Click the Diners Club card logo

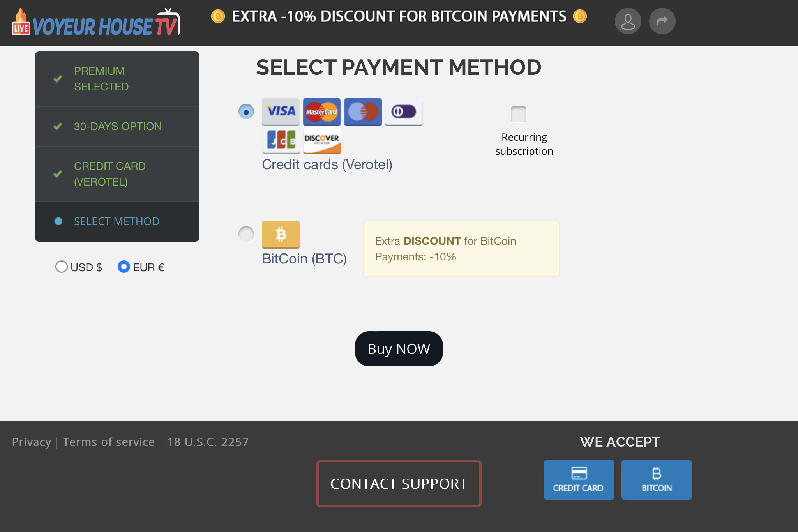(x=404, y=112)
